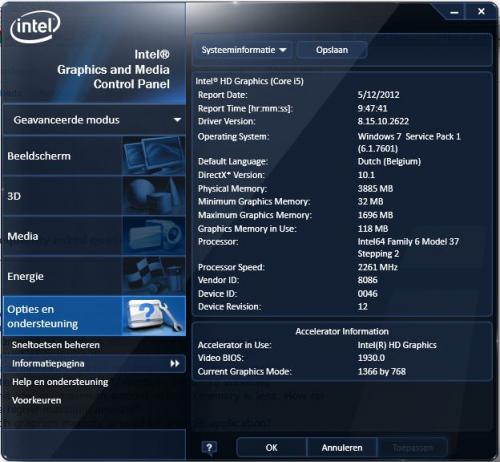Click the question mark help icon
Screen dimensions: 500x462
point(209,447)
